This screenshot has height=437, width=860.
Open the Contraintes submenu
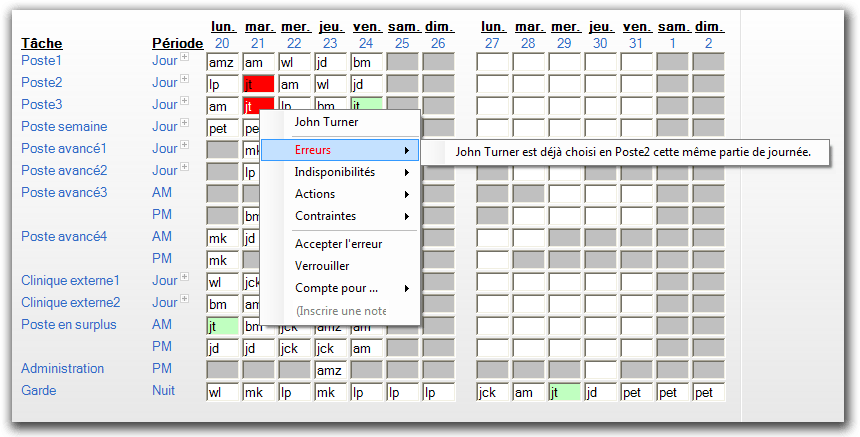coord(340,216)
